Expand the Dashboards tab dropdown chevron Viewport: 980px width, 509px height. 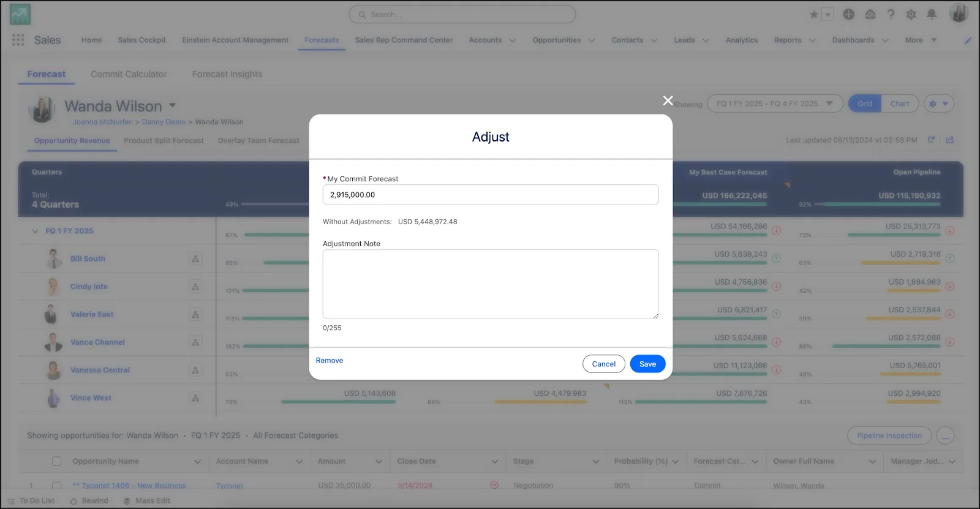click(885, 40)
